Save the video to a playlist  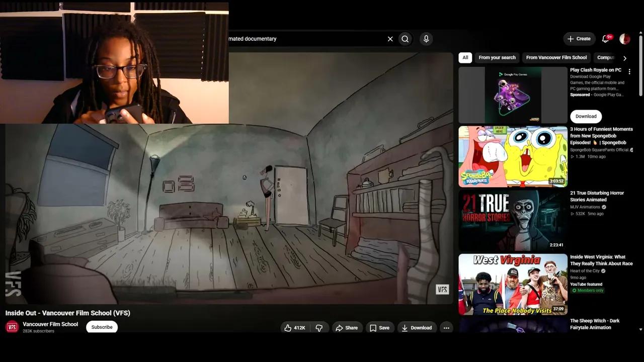point(379,328)
